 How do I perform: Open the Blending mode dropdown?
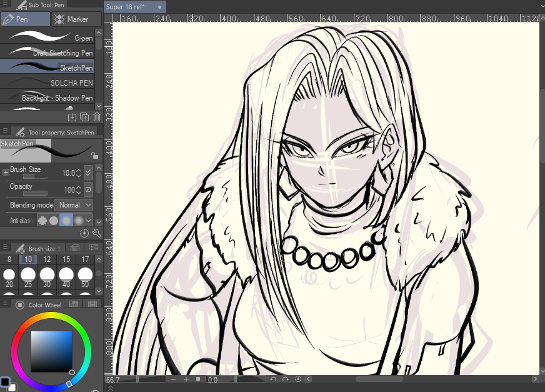click(74, 205)
